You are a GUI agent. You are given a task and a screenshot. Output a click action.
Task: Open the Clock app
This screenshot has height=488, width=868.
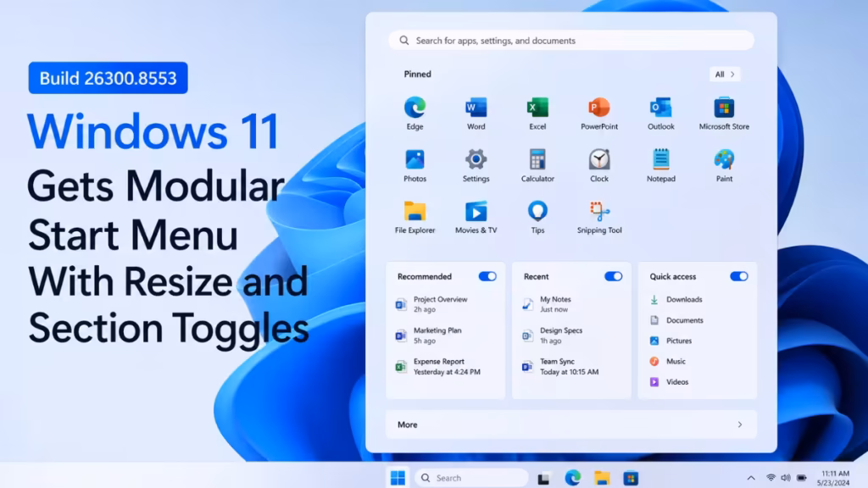[599, 165]
